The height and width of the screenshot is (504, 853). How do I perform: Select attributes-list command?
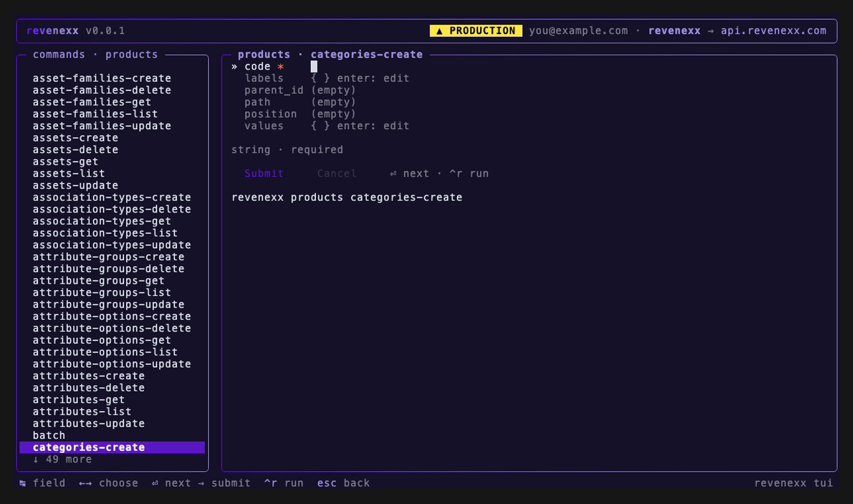[x=82, y=411]
